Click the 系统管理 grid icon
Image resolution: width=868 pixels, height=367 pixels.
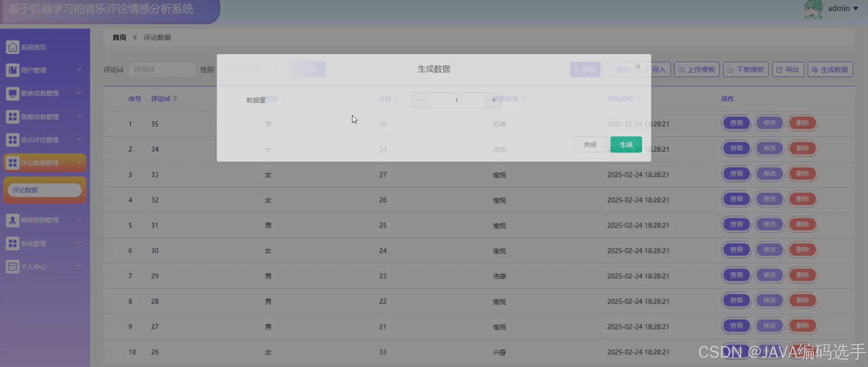tap(13, 243)
